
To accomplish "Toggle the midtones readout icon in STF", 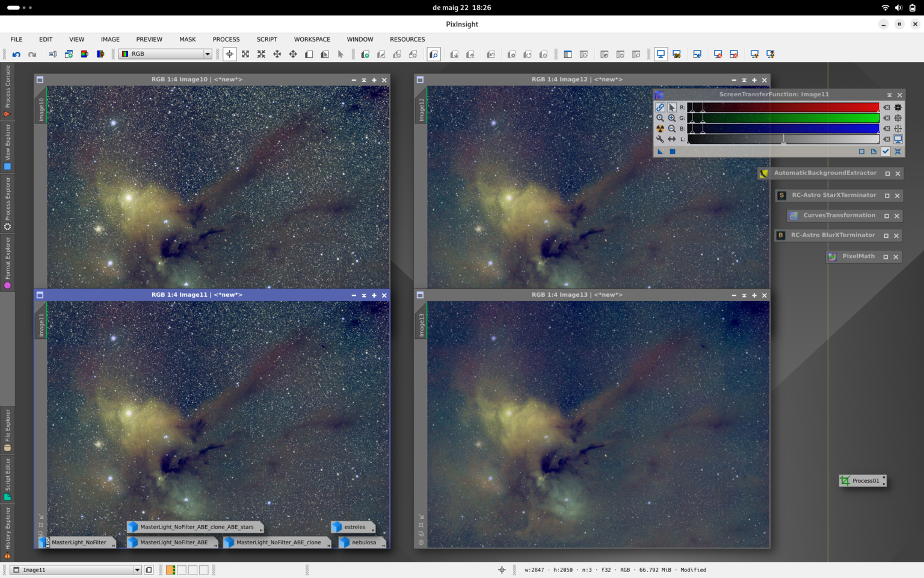I will coord(898,118).
